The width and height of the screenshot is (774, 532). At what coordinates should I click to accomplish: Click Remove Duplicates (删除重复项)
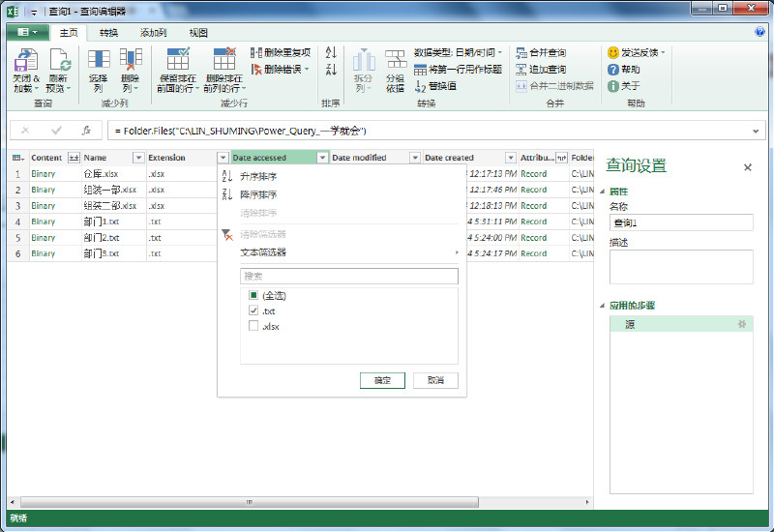coord(281,52)
